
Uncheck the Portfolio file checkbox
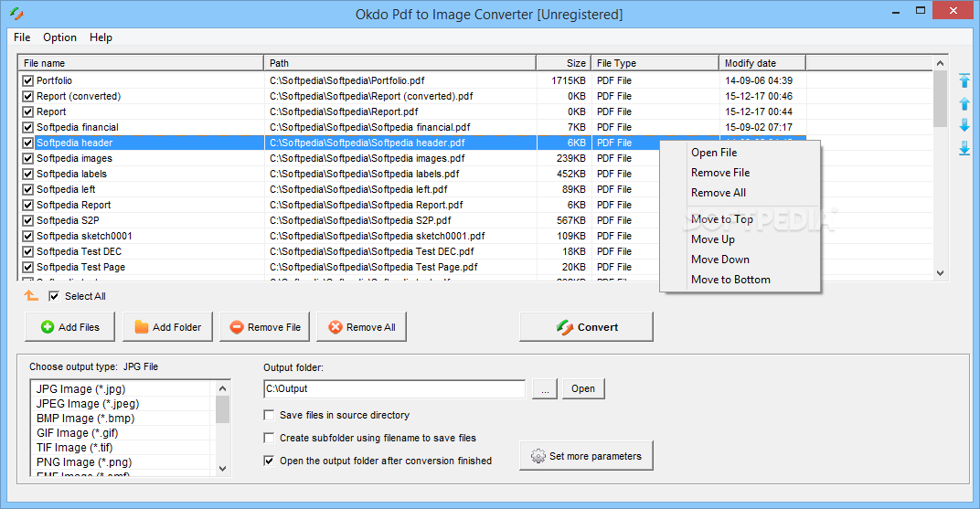(x=27, y=80)
